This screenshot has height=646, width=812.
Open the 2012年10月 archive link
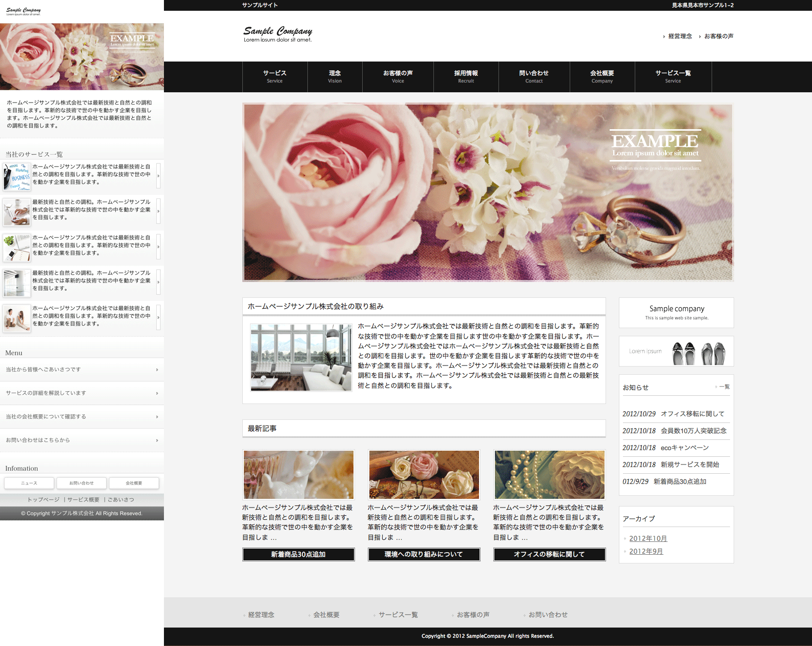pos(648,538)
